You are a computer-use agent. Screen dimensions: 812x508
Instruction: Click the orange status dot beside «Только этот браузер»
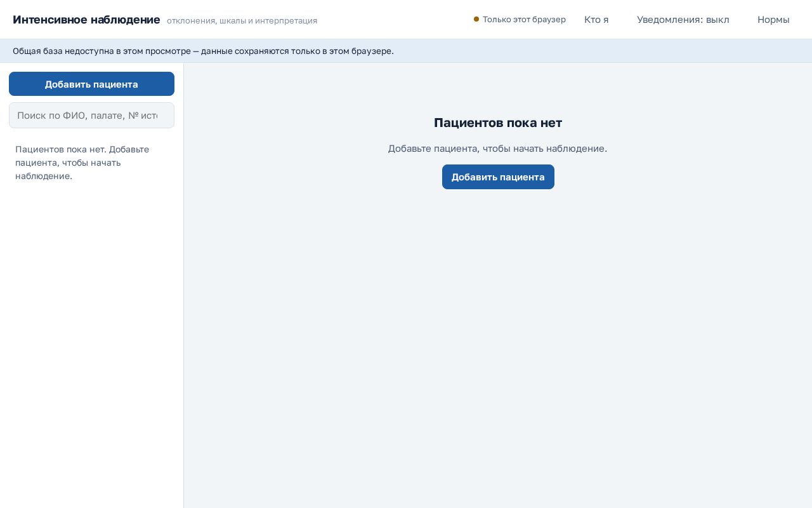[x=476, y=19]
